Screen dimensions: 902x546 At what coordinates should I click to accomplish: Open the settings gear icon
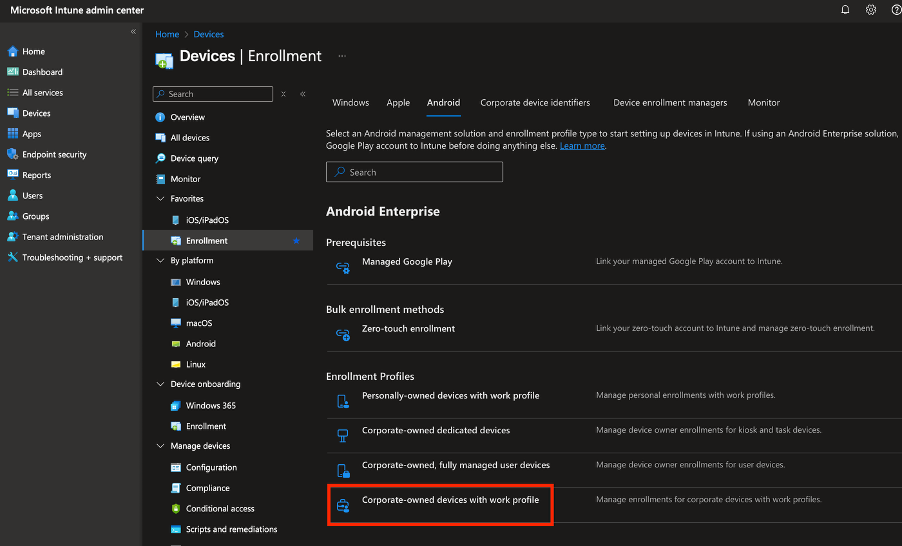tap(871, 10)
